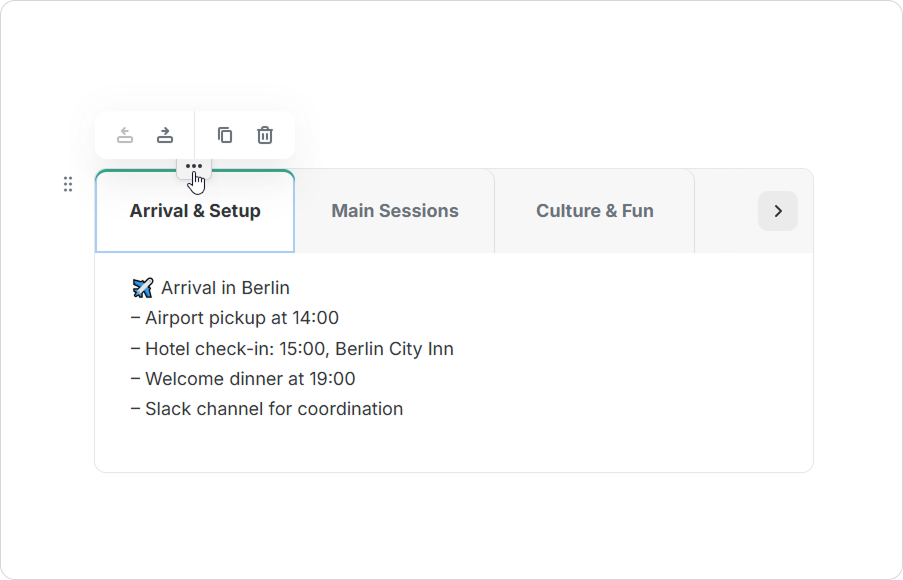The image size is (903, 580).
Task: Click the partially hidden fourth tab
Action: [x=726, y=211]
